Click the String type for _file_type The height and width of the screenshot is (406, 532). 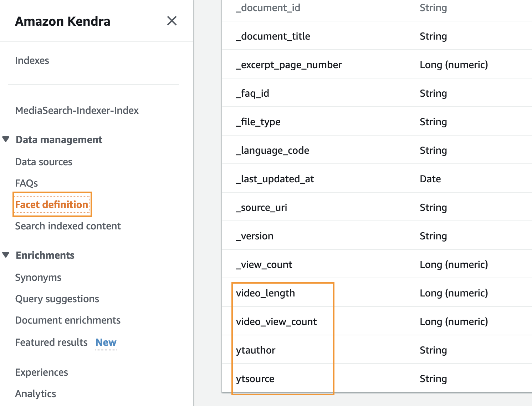coord(433,122)
